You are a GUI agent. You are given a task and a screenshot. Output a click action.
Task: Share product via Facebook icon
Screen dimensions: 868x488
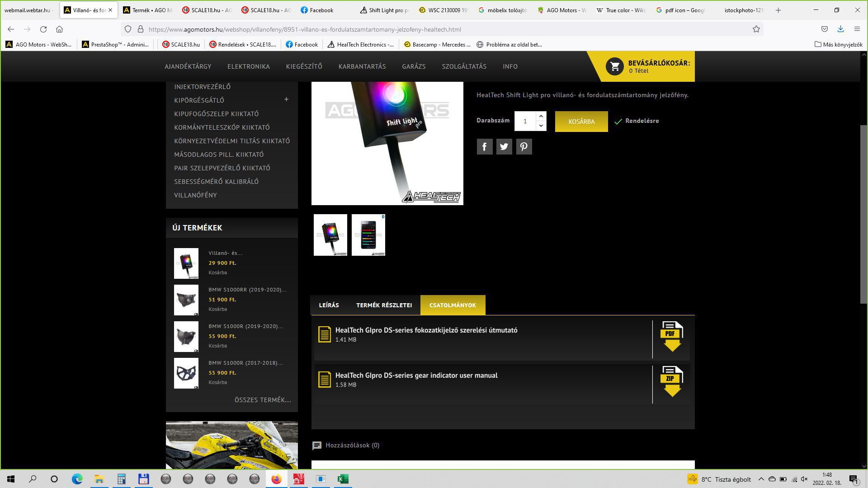pos(484,146)
